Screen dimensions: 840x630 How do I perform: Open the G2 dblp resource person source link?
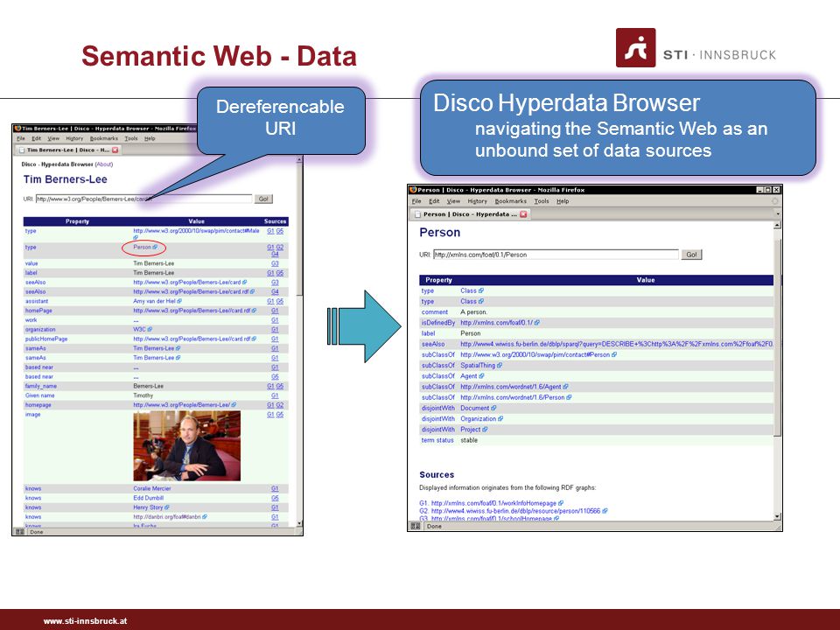pyautogui.click(x=516, y=511)
